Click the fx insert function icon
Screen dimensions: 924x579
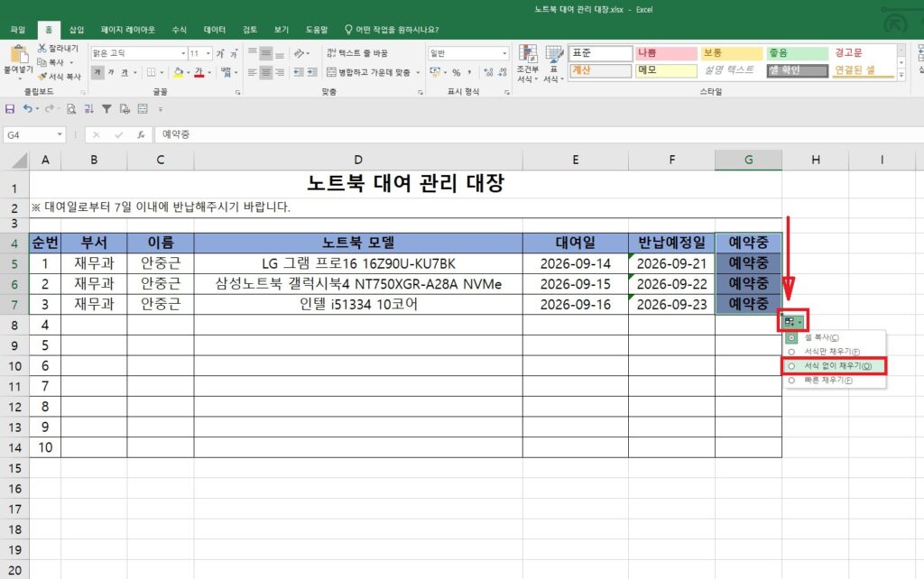click(141, 135)
